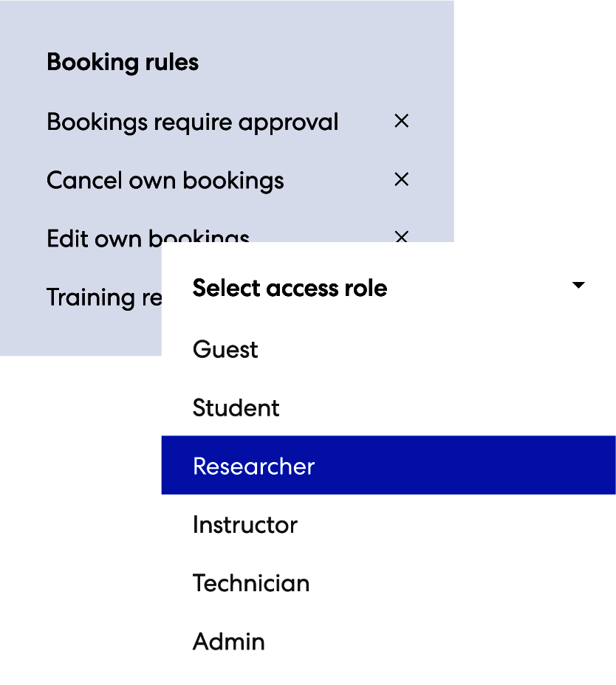This screenshot has width=616, height=685.
Task: Click the Booking rules heading
Action: [x=123, y=62]
